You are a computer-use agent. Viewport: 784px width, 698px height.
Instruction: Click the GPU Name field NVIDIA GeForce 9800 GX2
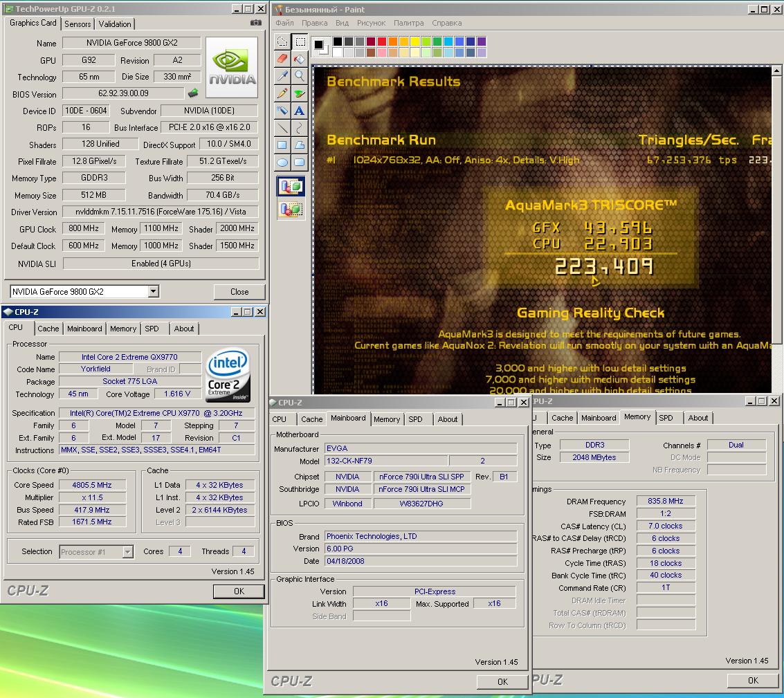(131, 43)
